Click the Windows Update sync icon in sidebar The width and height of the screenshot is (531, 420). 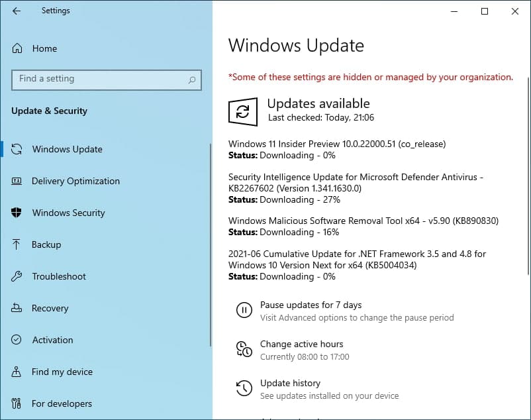coord(17,149)
